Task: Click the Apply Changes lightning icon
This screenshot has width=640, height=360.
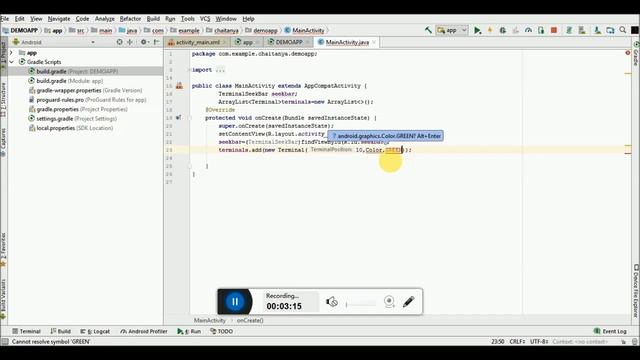Action: click(x=490, y=30)
